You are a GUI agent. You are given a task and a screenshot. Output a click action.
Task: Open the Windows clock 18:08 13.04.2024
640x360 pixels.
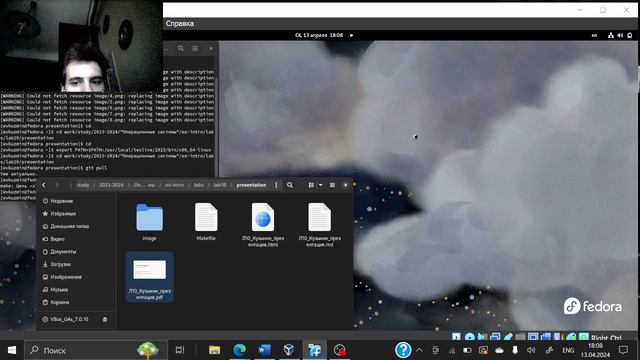coord(595,350)
